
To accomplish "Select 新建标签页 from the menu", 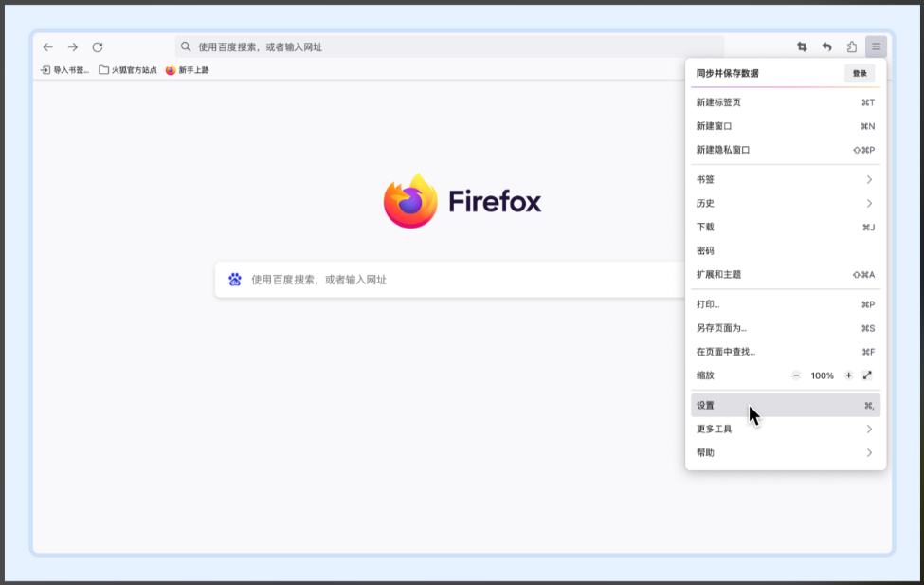I will [786, 102].
